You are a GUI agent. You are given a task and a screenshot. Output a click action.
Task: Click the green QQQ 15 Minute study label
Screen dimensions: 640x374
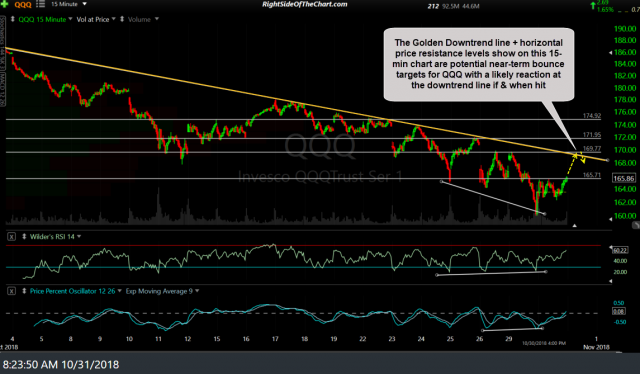pyautogui.click(x=42, y=19)
